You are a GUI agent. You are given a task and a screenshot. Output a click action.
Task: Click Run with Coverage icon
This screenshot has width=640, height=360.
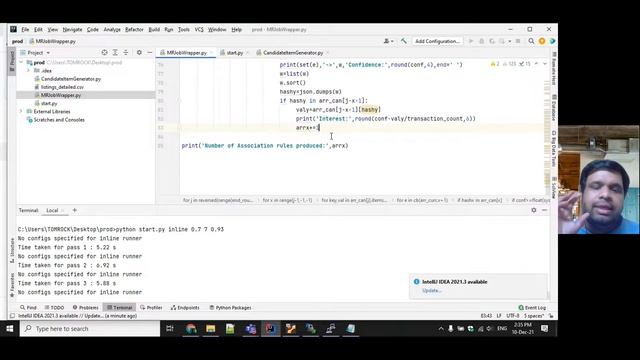point(492,41)
